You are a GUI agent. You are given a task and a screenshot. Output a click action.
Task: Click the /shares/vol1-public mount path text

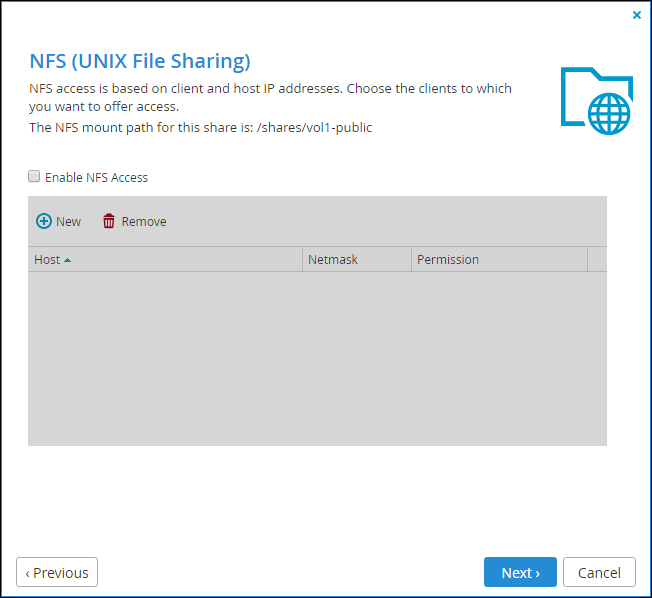[x=314, y=127]
